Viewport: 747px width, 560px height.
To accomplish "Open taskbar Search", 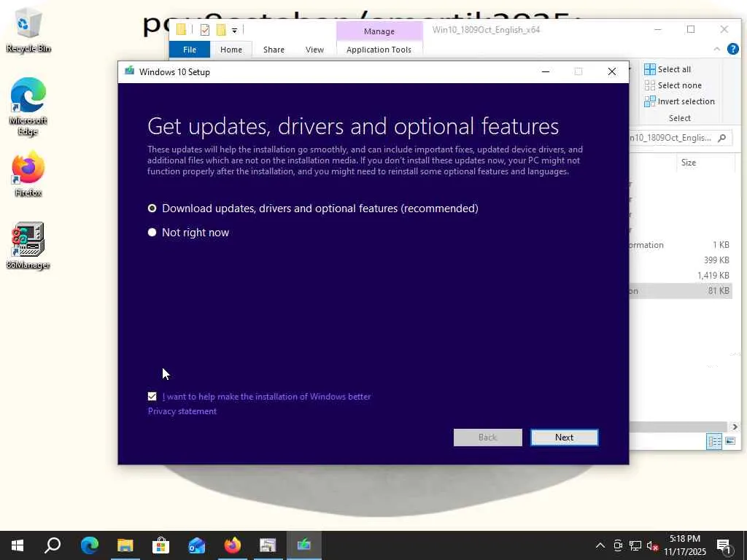I will coord(53,545).
